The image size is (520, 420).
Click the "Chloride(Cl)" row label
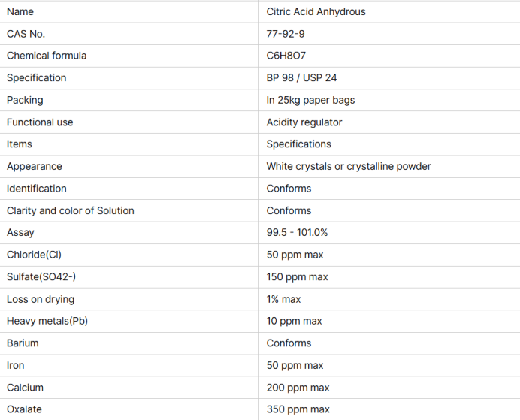coord(34,255)
